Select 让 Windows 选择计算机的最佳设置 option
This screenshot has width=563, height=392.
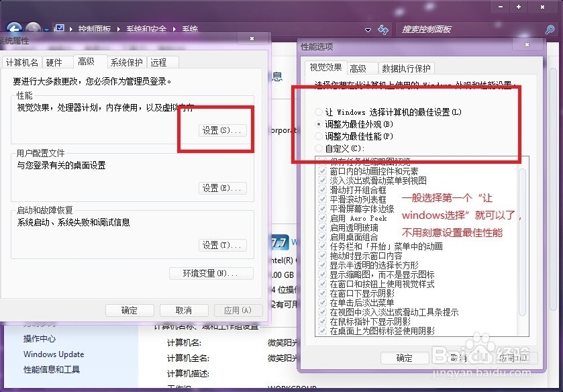[319, 112]
